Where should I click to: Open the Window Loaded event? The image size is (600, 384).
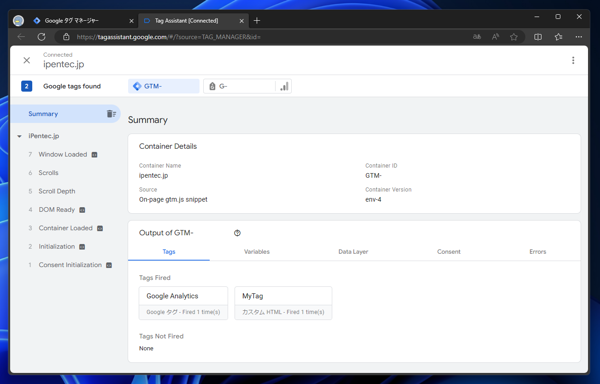[x=63, y=155]
